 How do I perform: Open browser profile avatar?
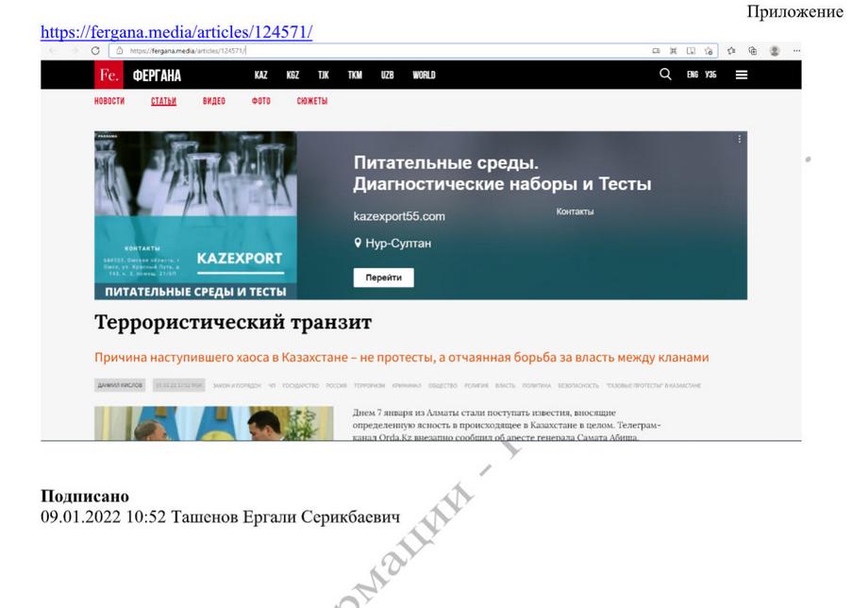[x=775, y=50]
